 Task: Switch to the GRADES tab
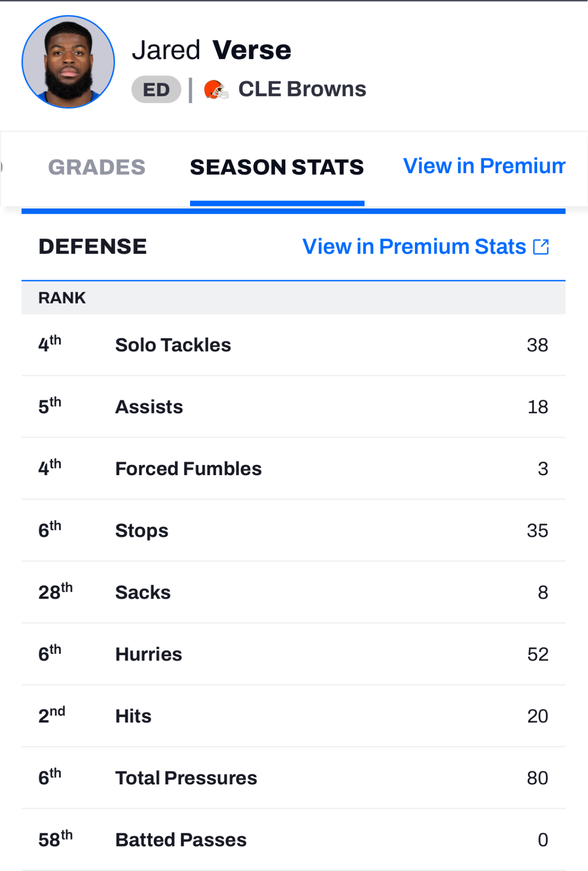pyautogui.click(x=97, y=167)
